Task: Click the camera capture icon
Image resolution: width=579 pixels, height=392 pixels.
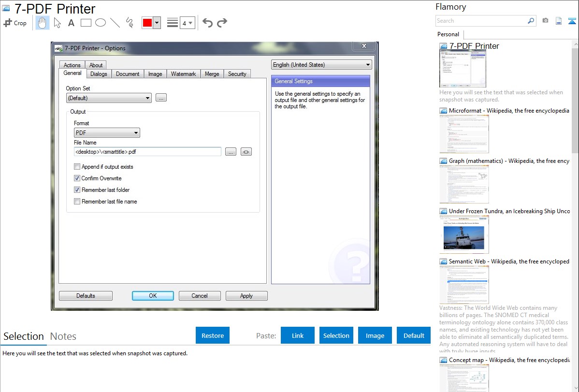Action: [545, 21]
